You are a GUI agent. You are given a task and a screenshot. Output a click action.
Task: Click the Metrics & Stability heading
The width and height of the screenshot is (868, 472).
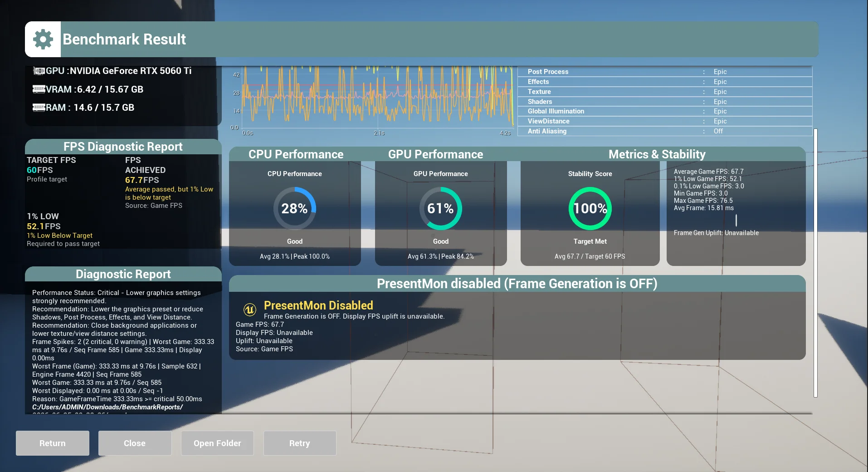coord(657,154)
